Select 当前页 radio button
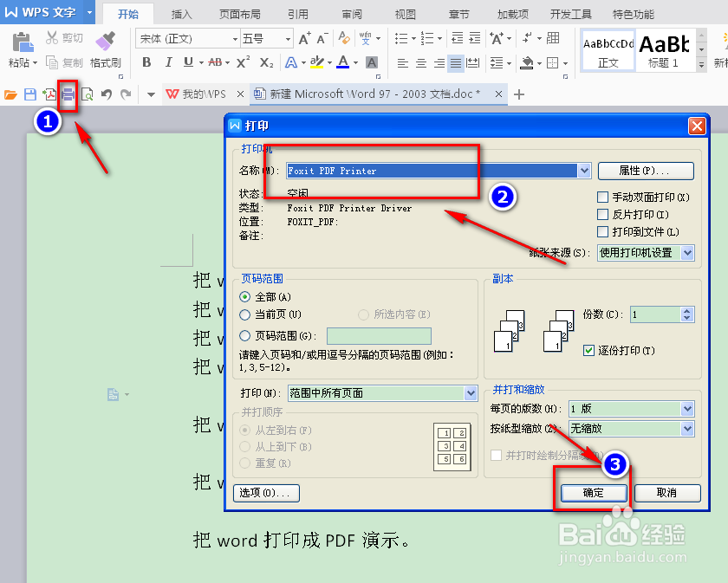The width and height of the screenshot is (728, 583). coord(244,314)
